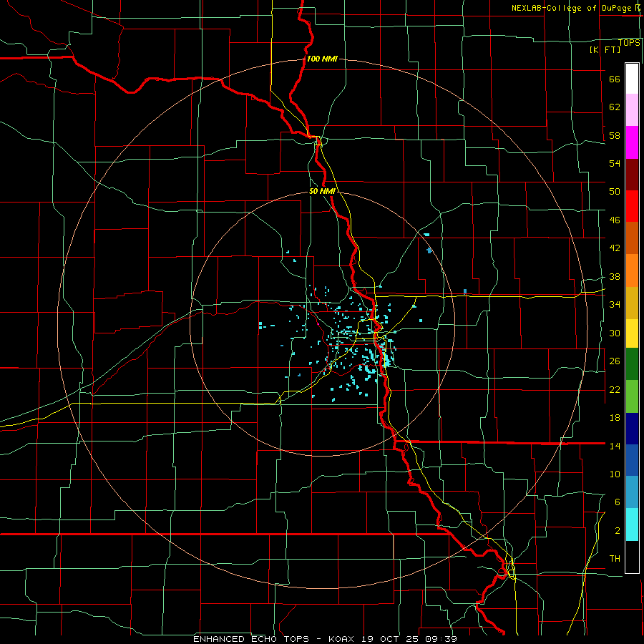Screen dimensions: 644x644
Task: Click the magenta legend swatch
Action: tap(632, 142)
